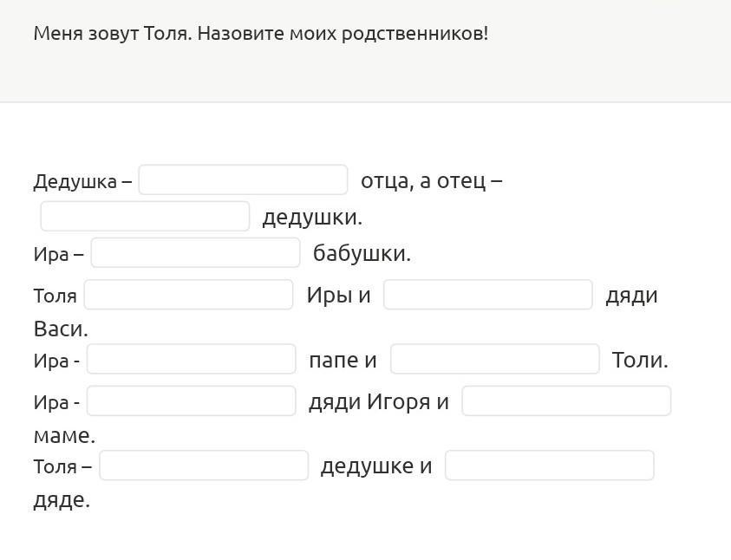Click the input field before 'дедушки.'

[x=145, y=216]
